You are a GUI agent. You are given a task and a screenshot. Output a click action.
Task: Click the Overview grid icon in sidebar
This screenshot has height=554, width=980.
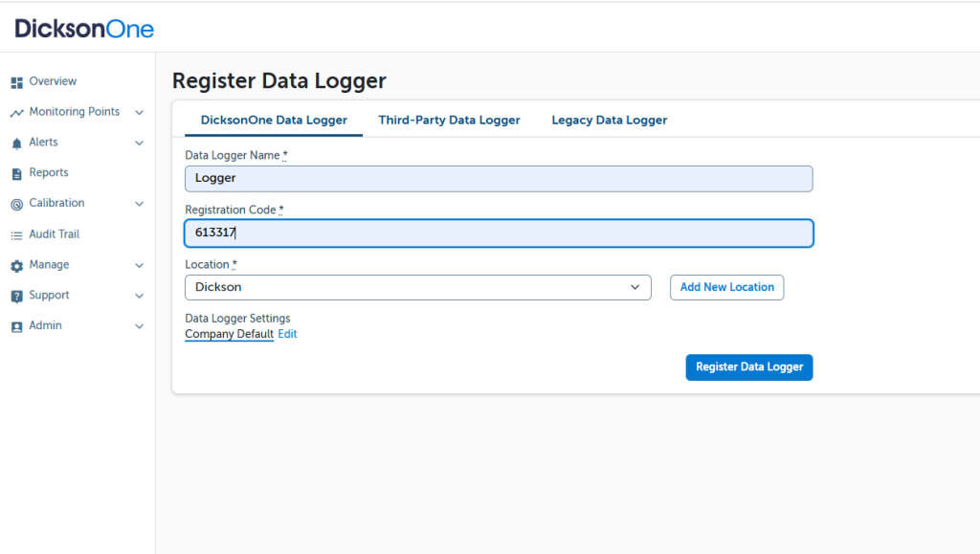16,82
